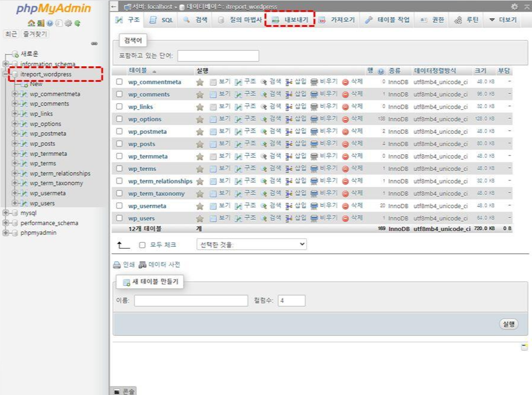
Task: Select itreport_wordpress database in sidebar
Action: tap(46, 74)
